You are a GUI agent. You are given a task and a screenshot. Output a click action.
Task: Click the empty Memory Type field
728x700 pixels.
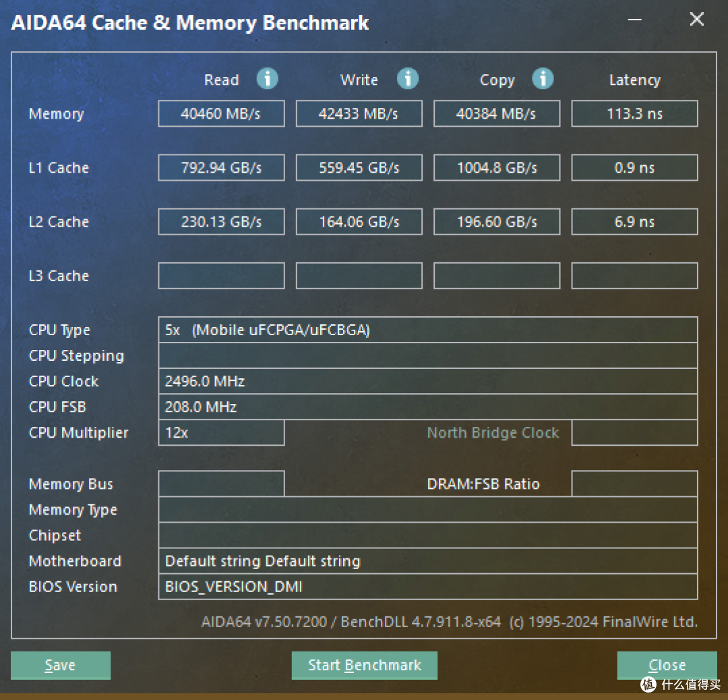(427, 510)
